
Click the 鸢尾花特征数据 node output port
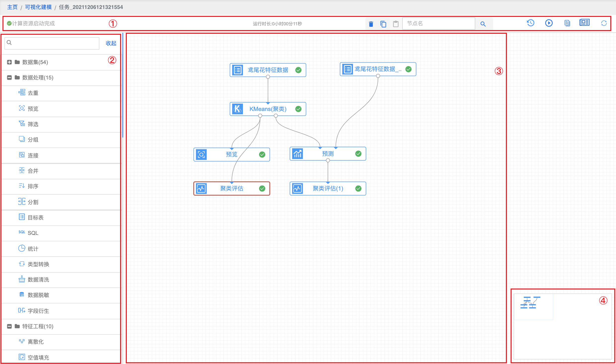point(268,77)
